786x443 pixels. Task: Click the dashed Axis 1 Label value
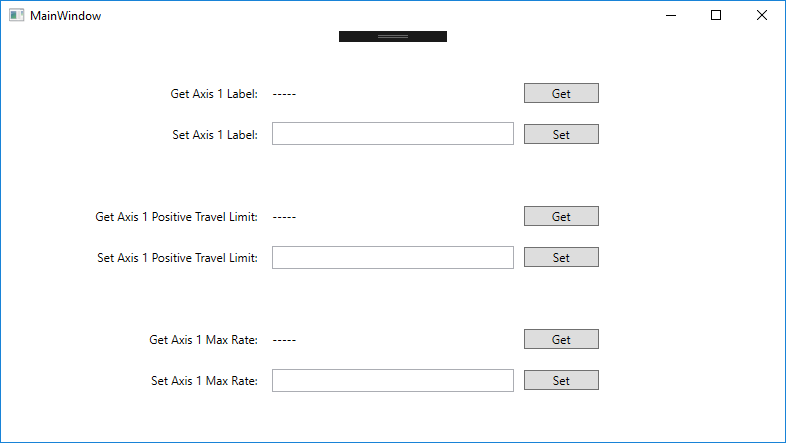(x=284, y=94)
